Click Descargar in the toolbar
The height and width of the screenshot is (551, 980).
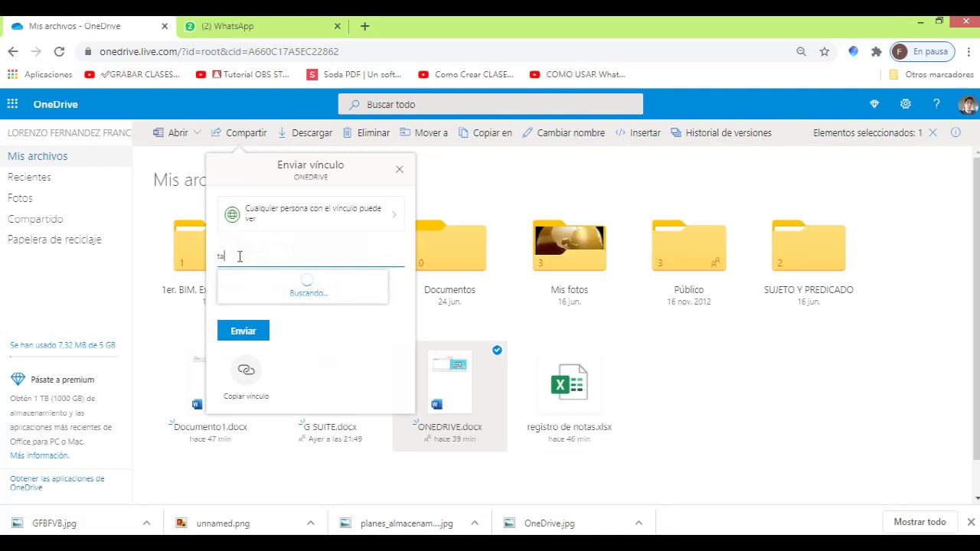pyautogui.click(x=305, y=132)
